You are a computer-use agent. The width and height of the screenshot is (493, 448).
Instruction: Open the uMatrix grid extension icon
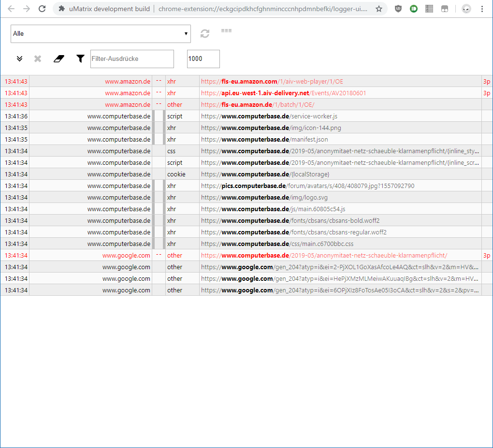pyautogui.click(x=429, y=9)
